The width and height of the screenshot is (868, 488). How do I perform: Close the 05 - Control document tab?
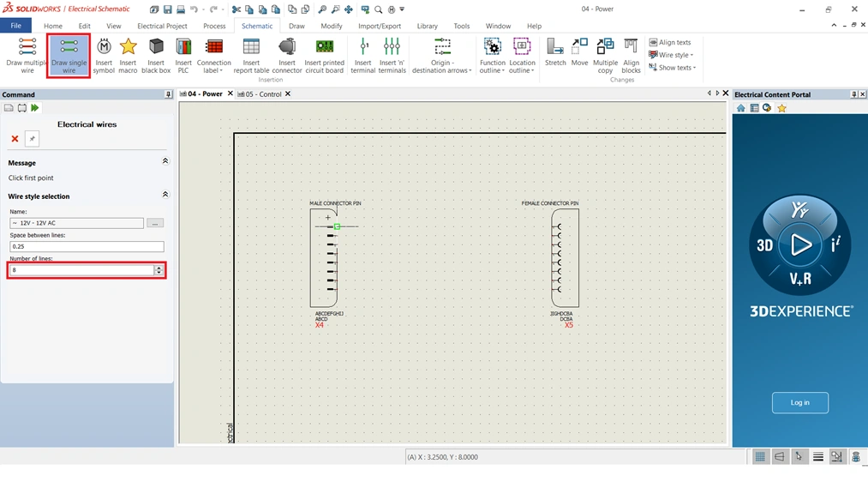click(x=287, y=93)
